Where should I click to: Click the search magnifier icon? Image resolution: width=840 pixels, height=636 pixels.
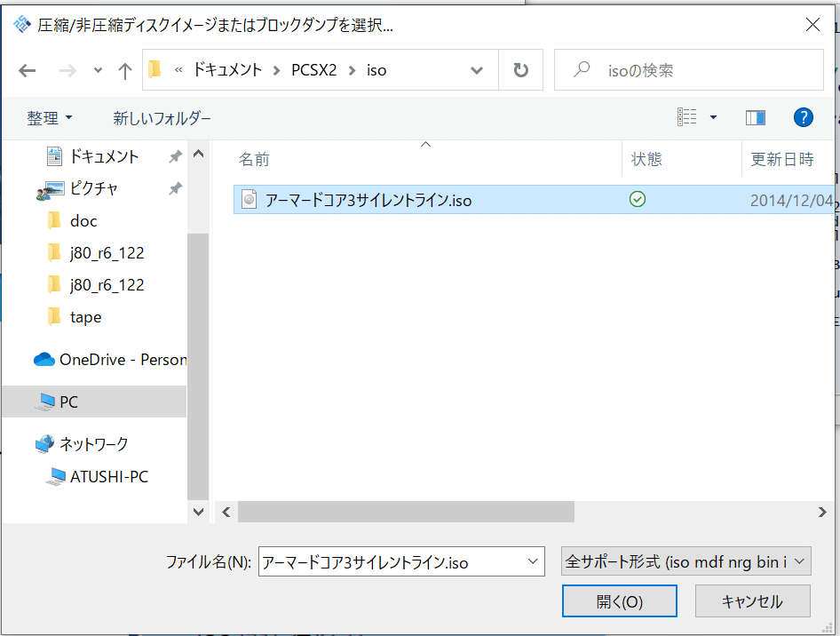(582, 69)
